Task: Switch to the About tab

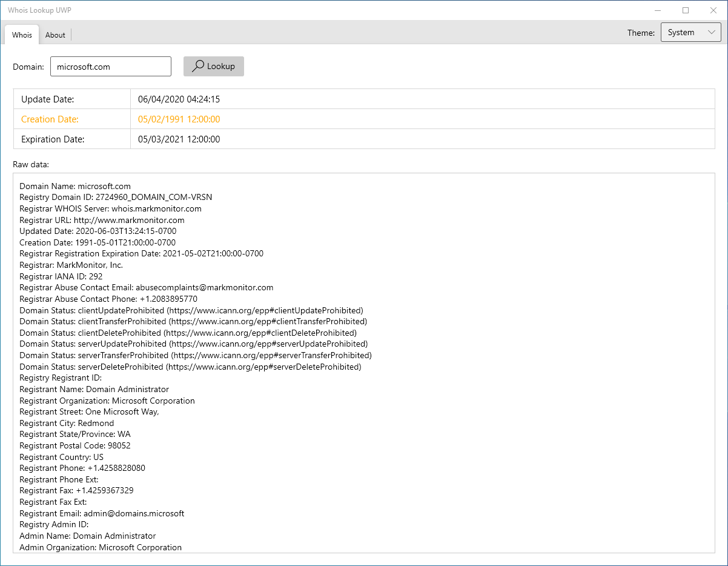Action: pyautogui.click(x=55, y=35)
